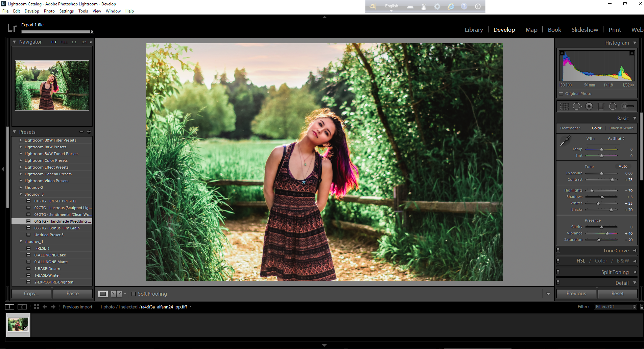Enable the Soft Proofing checkbox
Screen dimensions: 644x349
[134, 294]
